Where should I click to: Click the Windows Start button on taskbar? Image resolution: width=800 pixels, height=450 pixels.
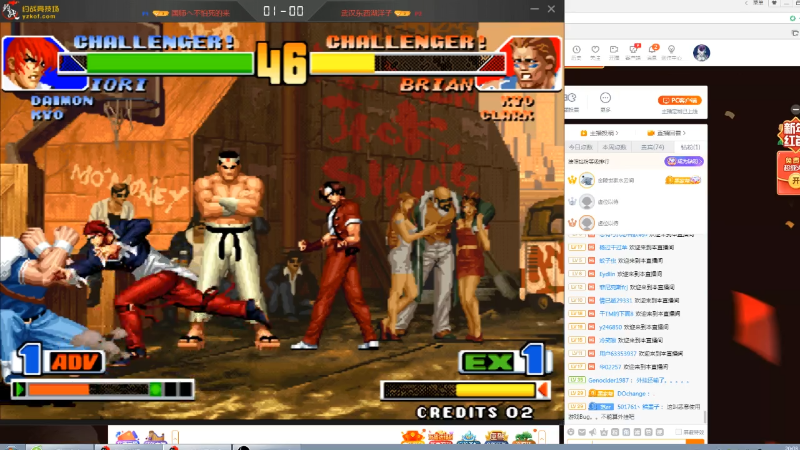11,447
